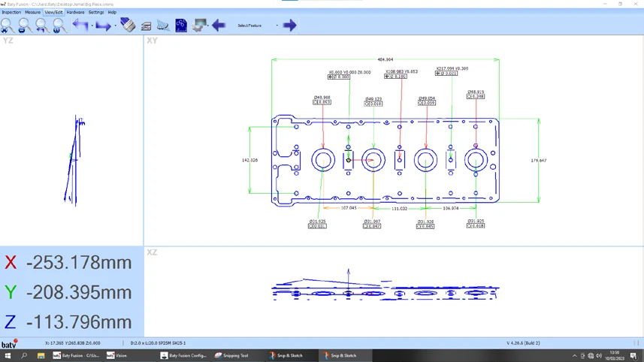Click the blue document report icon
The height and width of the screenshot is (362, 644).
point(181,26)
